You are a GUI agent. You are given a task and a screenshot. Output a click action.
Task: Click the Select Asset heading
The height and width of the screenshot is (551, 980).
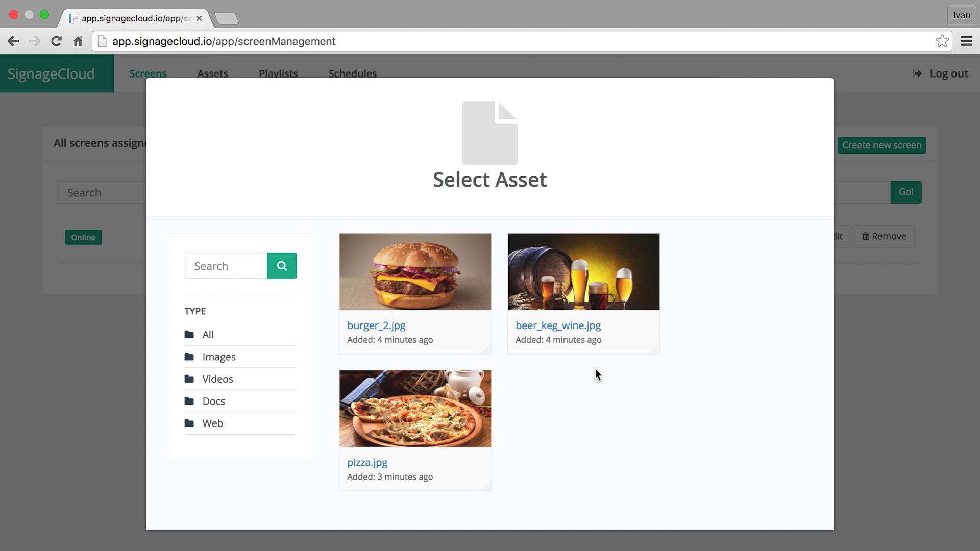[x=490, y=180]
